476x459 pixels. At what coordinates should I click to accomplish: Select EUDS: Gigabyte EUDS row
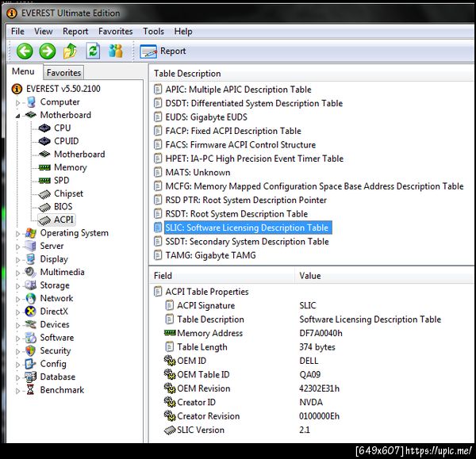[201, 117]
